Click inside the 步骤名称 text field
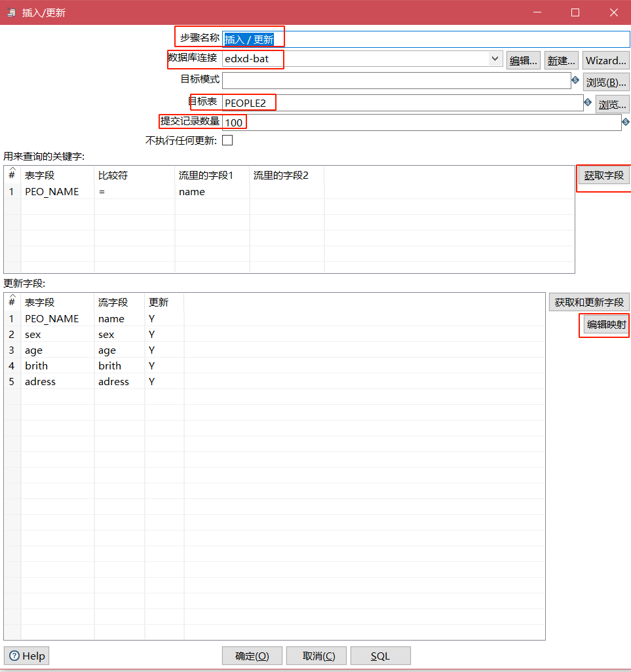This screenshot has width=631, height=672. tap(426, 39)
